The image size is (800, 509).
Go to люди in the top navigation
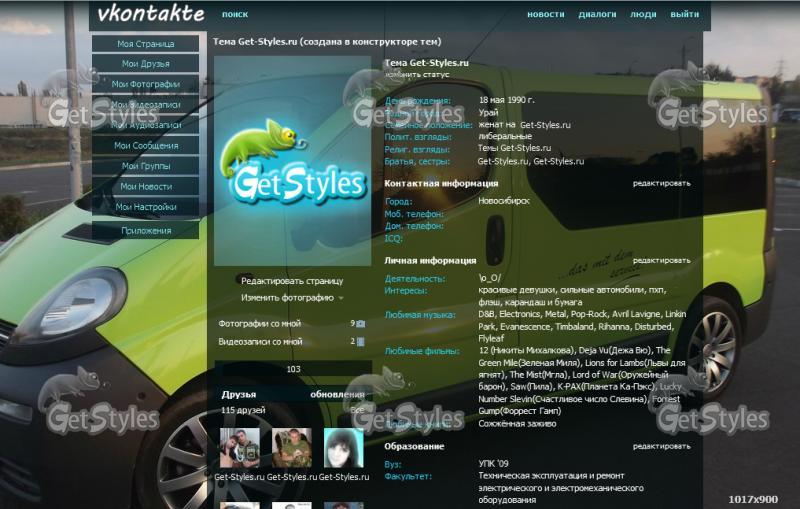click(x=643, y=15)
